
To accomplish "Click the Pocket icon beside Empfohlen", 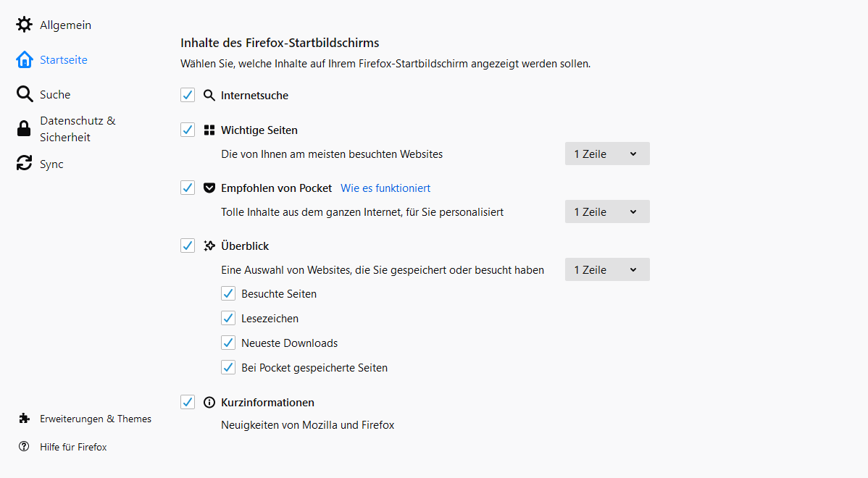I will click(x=209, y=188).
